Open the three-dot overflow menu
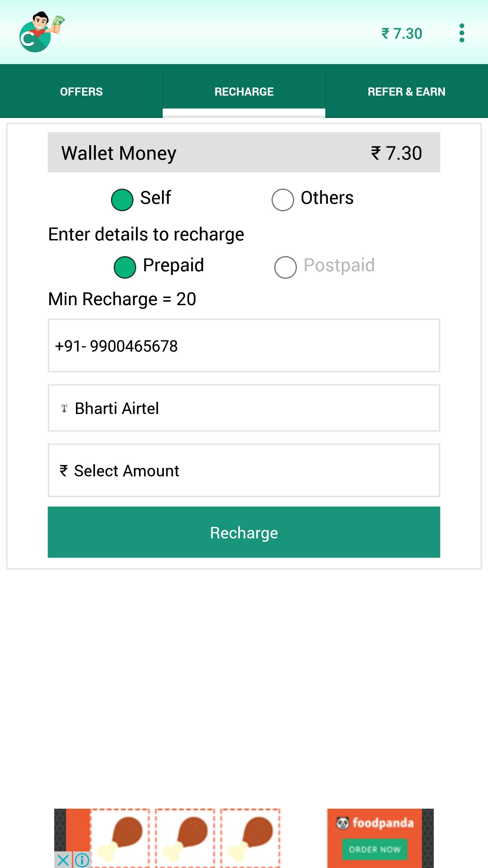The height and width of the screenshot is (868, 488). coord(462,33)
